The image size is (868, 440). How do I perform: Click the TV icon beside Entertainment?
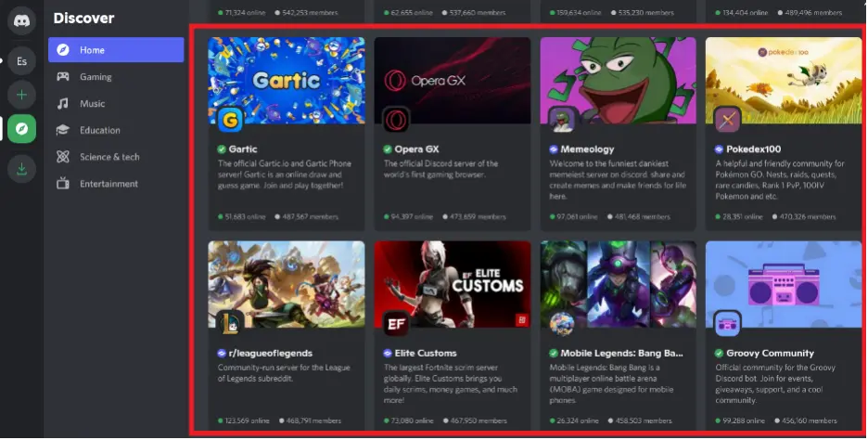[x=63, y=184]
